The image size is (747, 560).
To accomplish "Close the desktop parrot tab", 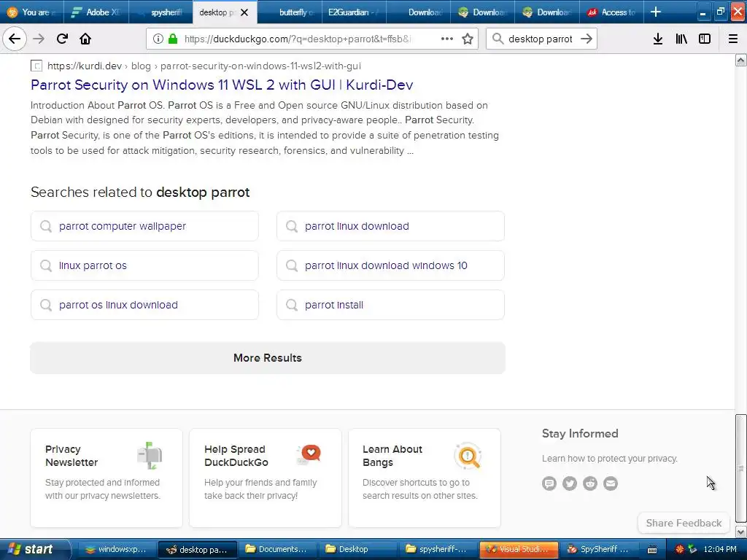I will 244,12.
